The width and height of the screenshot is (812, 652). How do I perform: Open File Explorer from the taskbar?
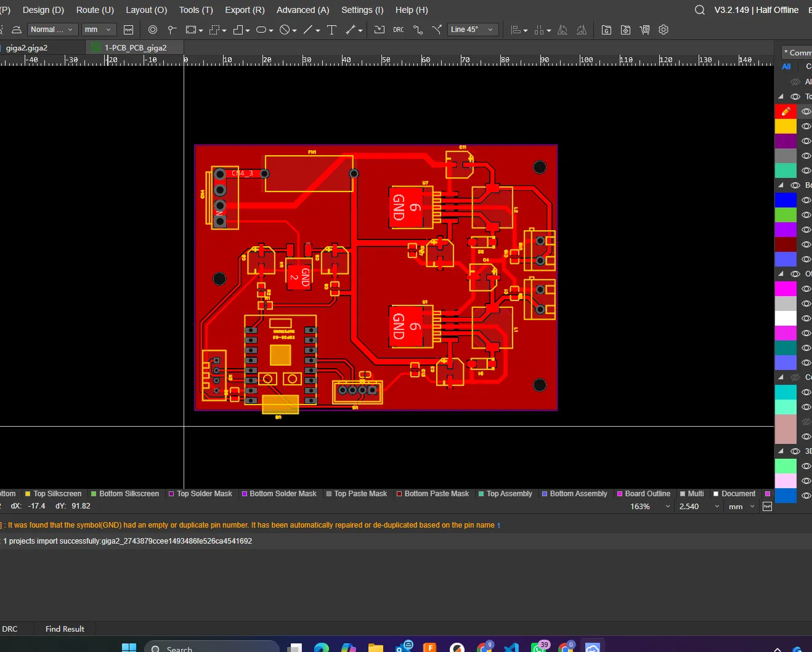pos(375,648)
